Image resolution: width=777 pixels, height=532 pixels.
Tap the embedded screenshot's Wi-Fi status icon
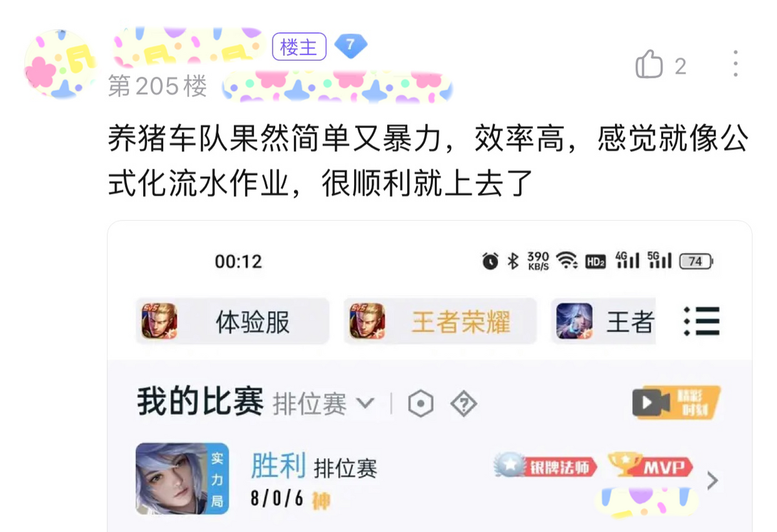click(x=568, y=261)
